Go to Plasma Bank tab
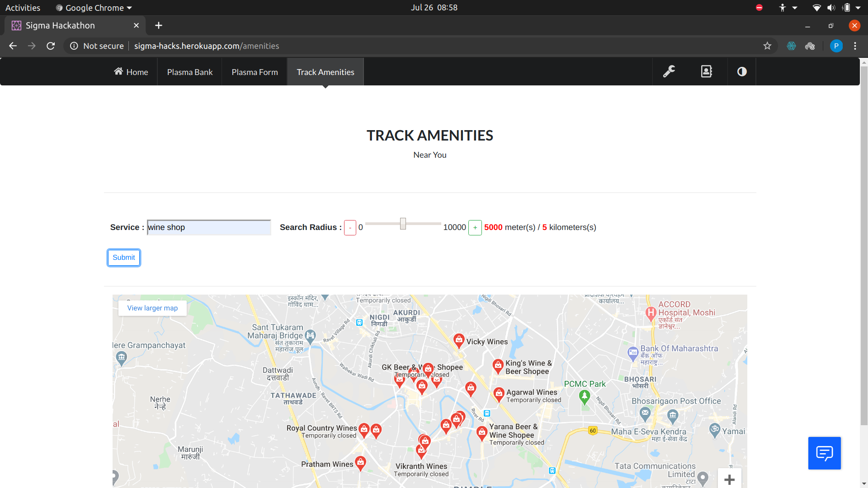The width and height of the screenshot is (868, 488). (x=189, y=72)
